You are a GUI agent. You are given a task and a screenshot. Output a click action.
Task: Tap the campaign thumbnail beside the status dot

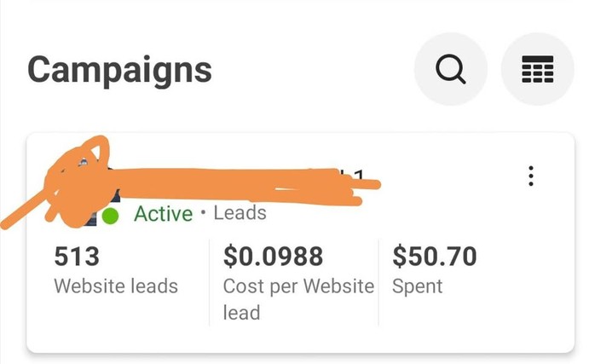(91, 215)
